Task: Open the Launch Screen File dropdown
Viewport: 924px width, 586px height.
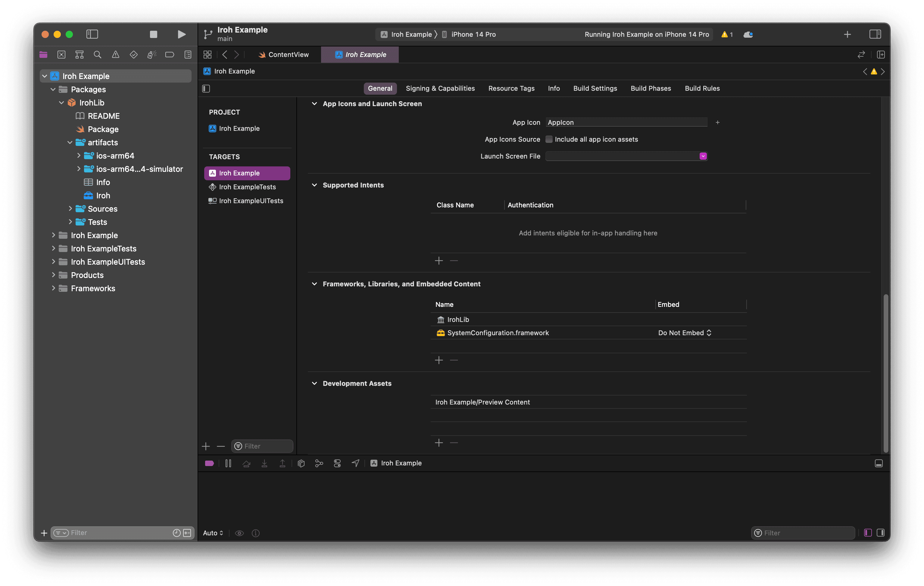Action: (x=703, y=156)
